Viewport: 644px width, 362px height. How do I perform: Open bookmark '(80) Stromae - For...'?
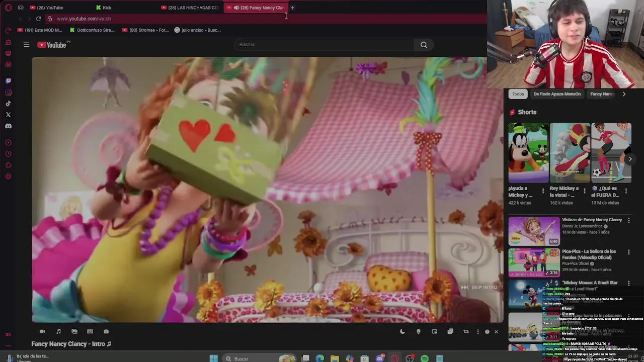click(145, 30)
